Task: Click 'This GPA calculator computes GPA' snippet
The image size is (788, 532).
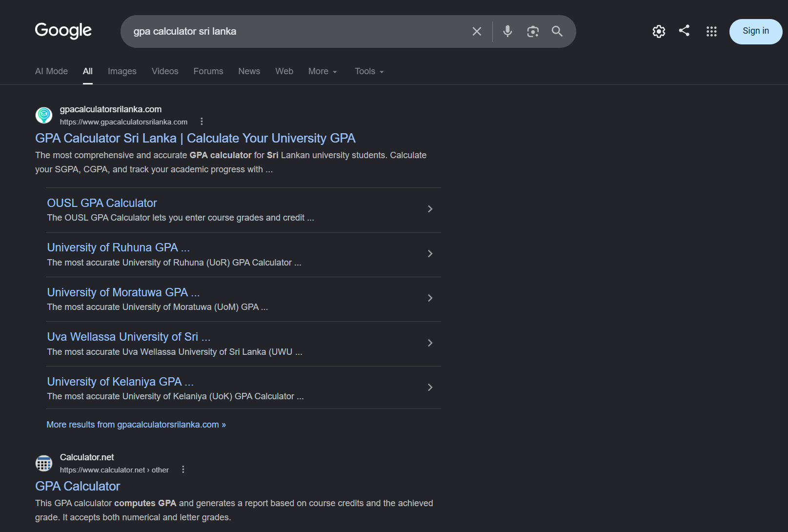Action: (234, 510)
